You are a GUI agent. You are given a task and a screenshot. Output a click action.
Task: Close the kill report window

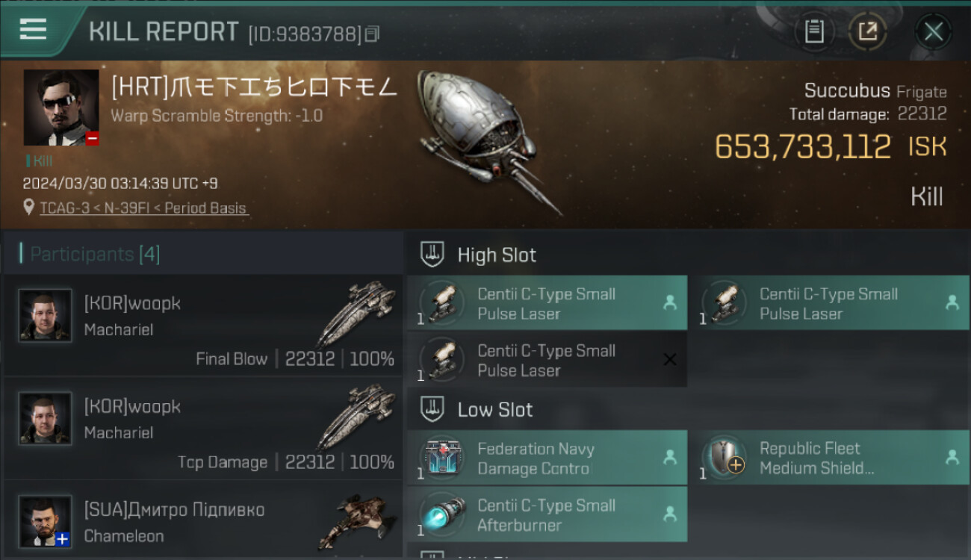pos(933,31)
